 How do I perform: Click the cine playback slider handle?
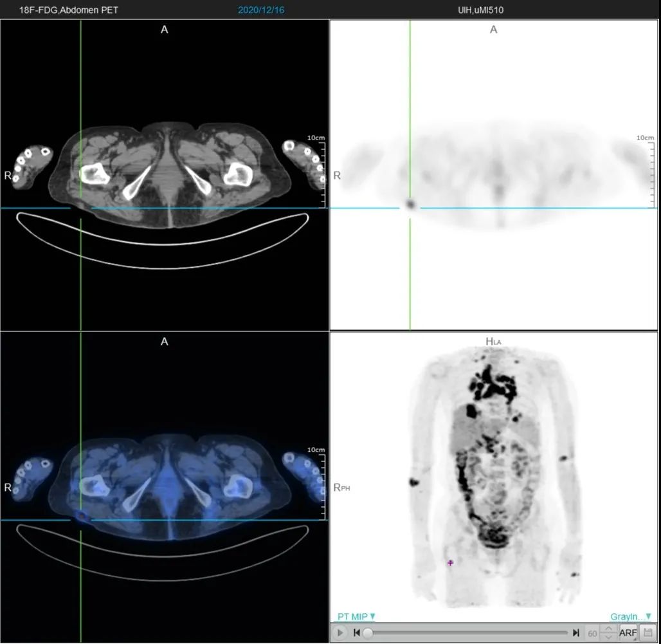coord(368,633)
